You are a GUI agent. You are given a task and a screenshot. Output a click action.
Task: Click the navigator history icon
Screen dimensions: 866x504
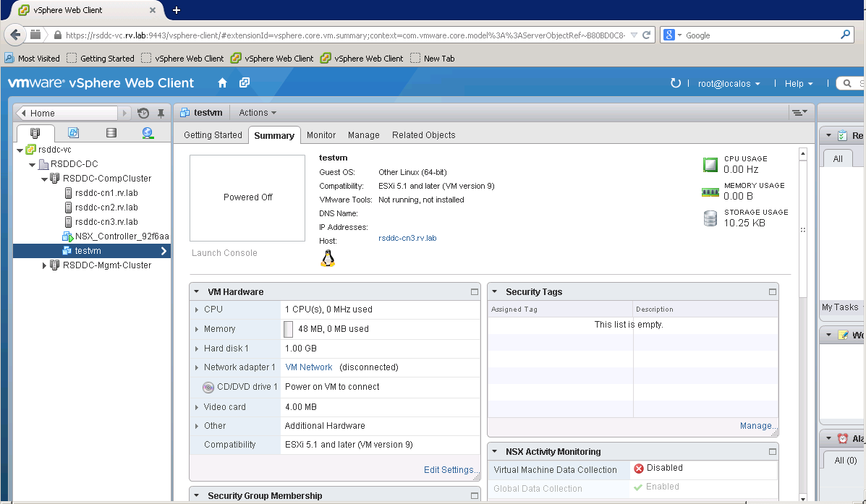(143, 113)
